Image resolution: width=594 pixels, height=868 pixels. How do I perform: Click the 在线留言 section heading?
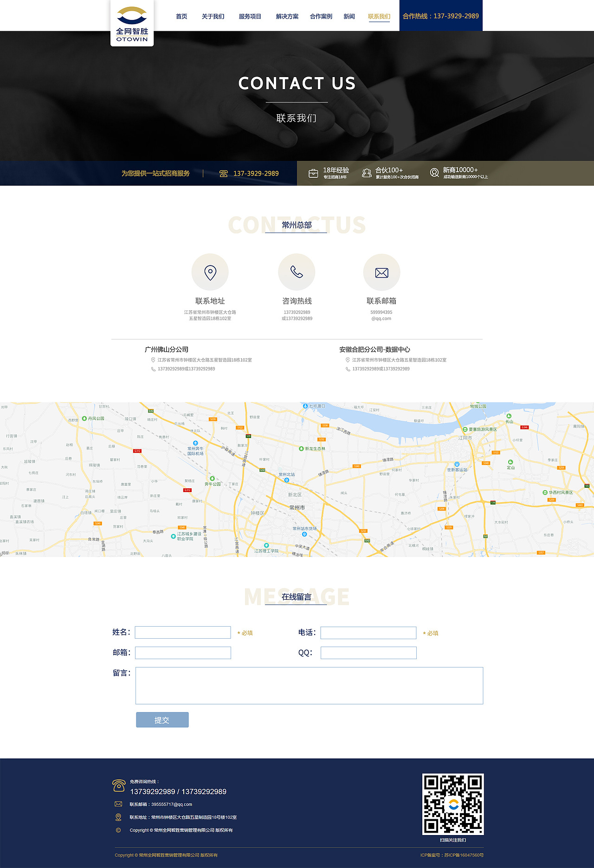pos(297,597)
